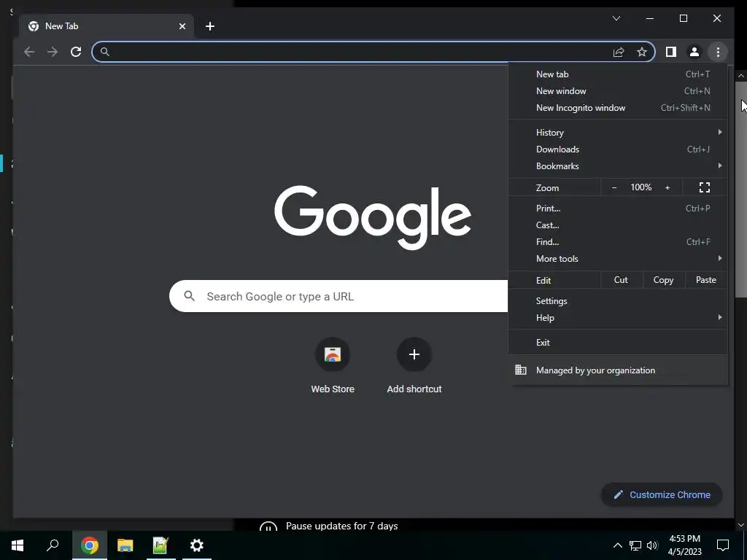Click the green notepad app in taskbar
This screenshot has height=560, width=747.
point(160,545)
